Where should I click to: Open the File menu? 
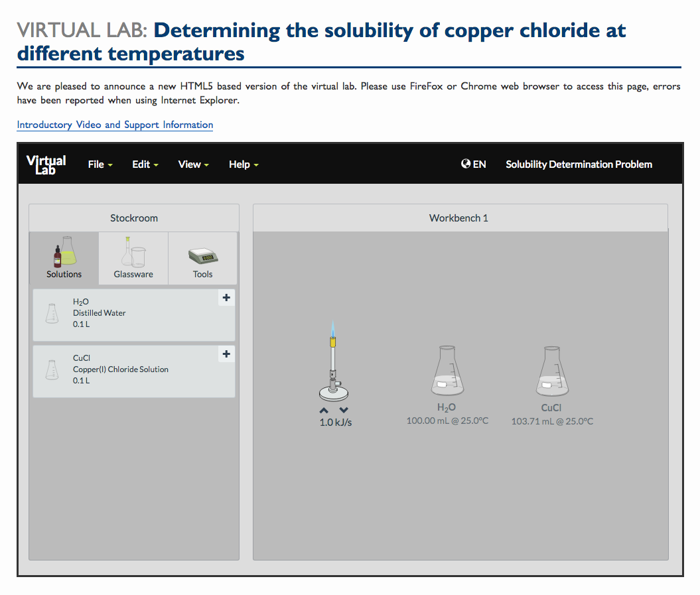pyautogui.click(x=100, y=164)
